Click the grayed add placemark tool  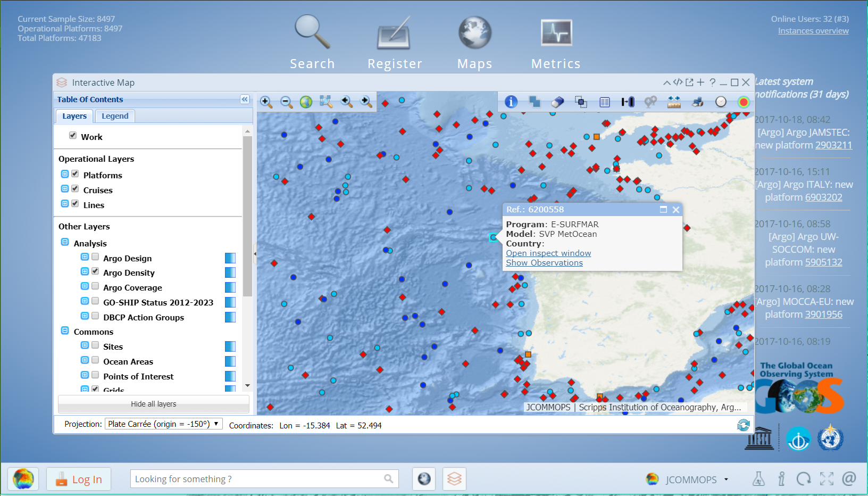tap(650, 102)
